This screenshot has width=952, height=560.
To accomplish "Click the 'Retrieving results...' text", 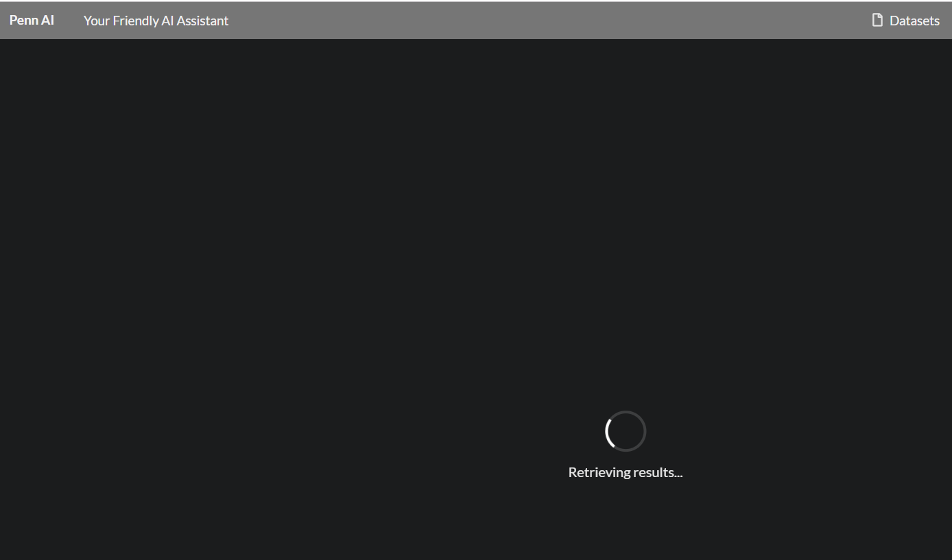I will 626,472.
